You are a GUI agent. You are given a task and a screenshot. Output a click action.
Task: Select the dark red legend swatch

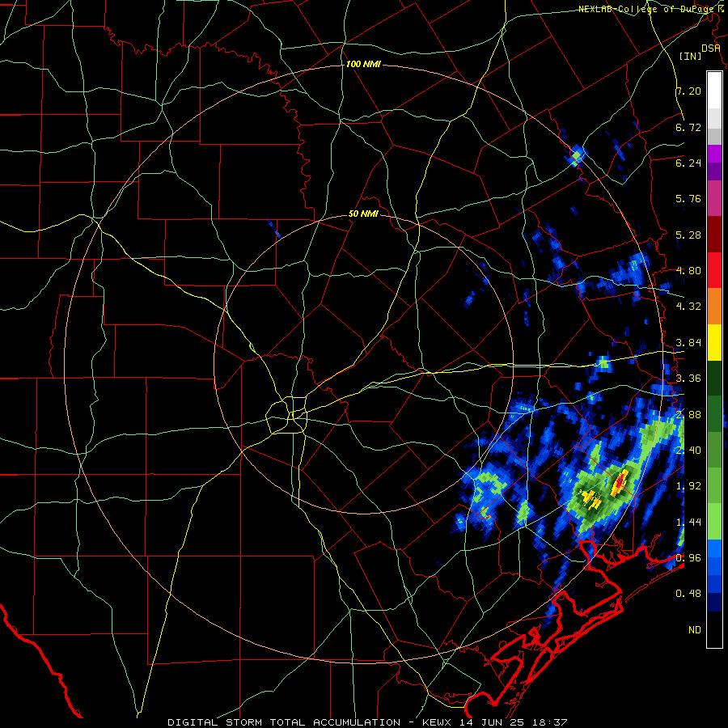[x=714, y=235]
